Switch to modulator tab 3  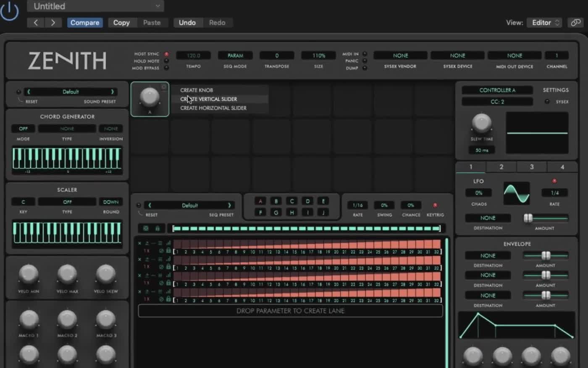pos(532,167)
